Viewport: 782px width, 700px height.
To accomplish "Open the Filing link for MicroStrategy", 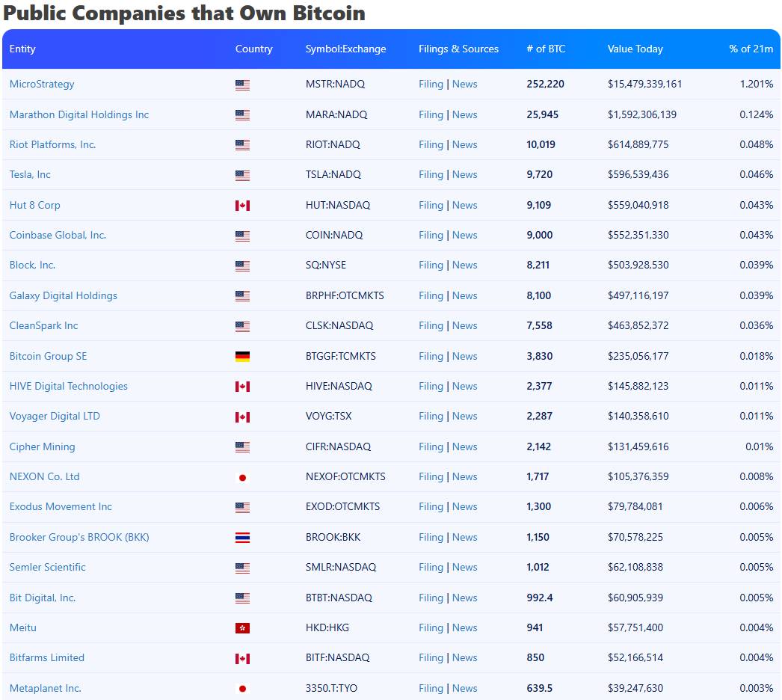I will click(431, 84).
